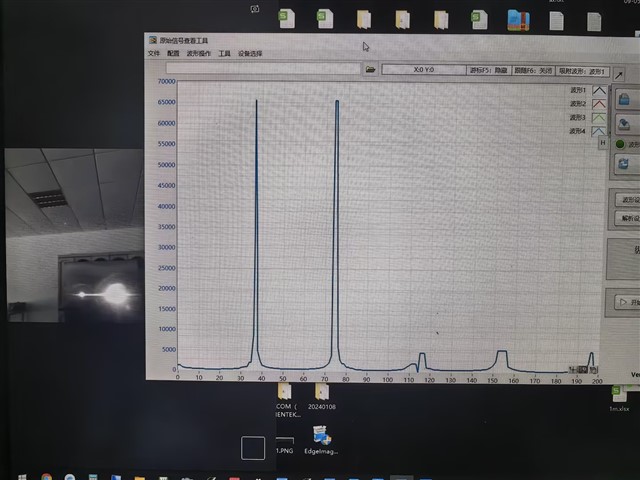Open the 波形操作 menu
This screenshot has height=480, width=640.
[x=199, y=53]
